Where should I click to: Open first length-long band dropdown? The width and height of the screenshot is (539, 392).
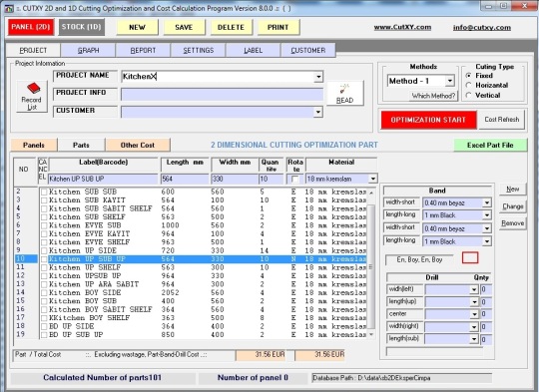click(x=487, y=215)
